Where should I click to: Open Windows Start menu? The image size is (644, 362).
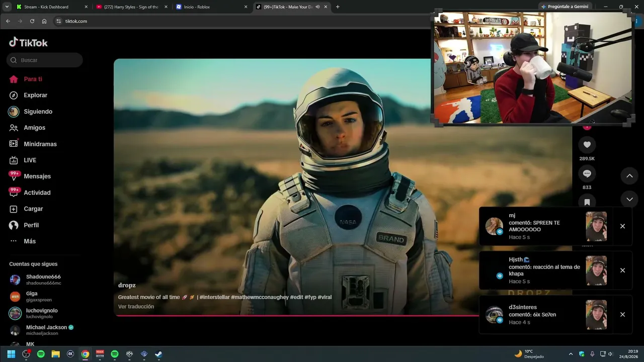(x=11, y=354)
